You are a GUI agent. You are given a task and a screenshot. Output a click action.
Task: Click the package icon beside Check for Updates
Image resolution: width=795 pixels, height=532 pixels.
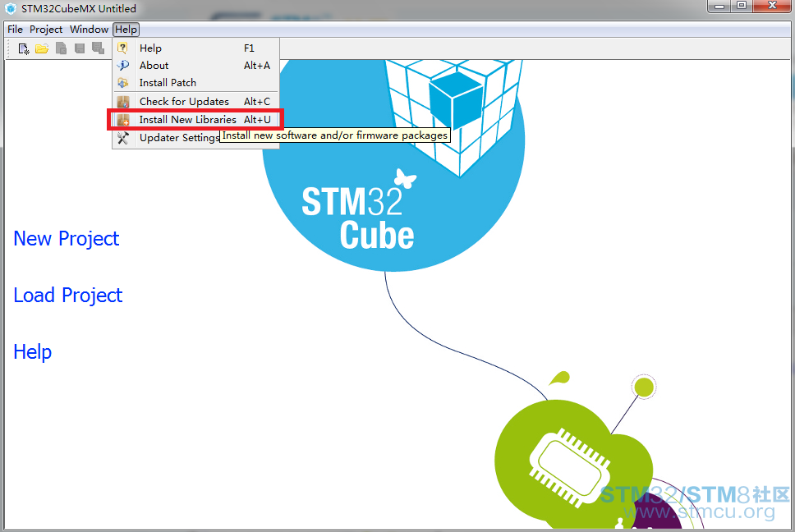click(122, 101)
